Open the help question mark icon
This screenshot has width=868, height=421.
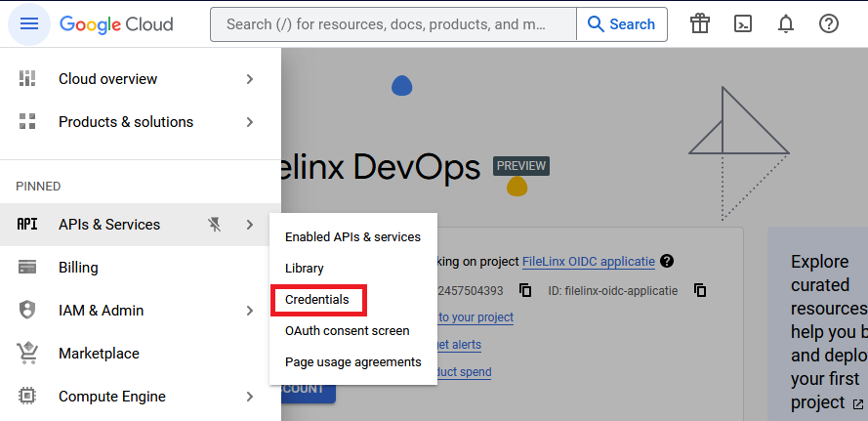click(829, 23)
